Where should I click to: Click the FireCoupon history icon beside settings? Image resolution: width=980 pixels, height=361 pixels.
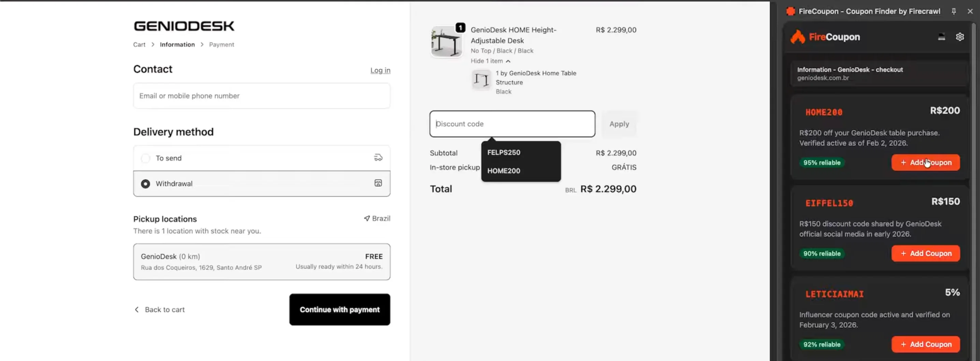click(941, 37)
